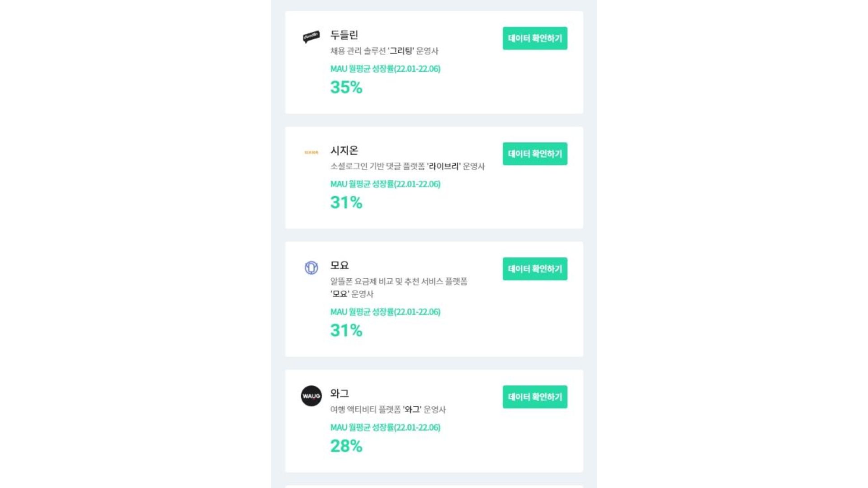This screenshot has height=488, width=868.
Task: Open 데이터 확인하기 button for 모요
Action: point(535,269)
